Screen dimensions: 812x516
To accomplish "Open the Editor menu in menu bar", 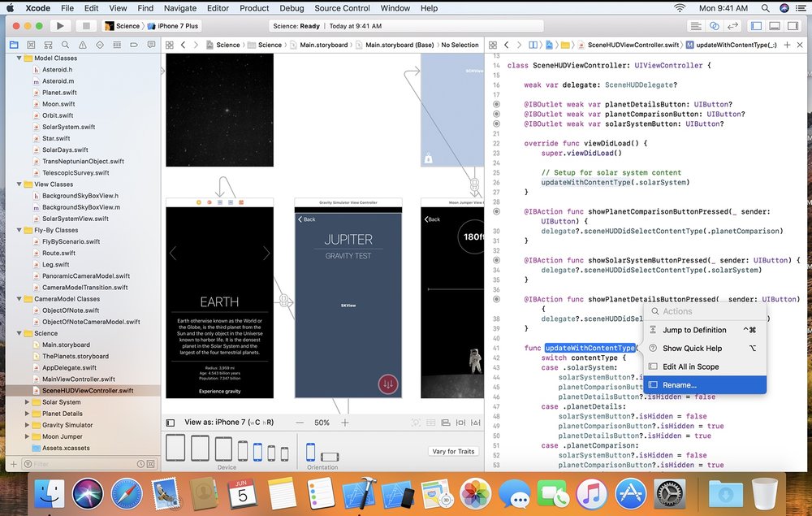I will [x=218, y=8].
